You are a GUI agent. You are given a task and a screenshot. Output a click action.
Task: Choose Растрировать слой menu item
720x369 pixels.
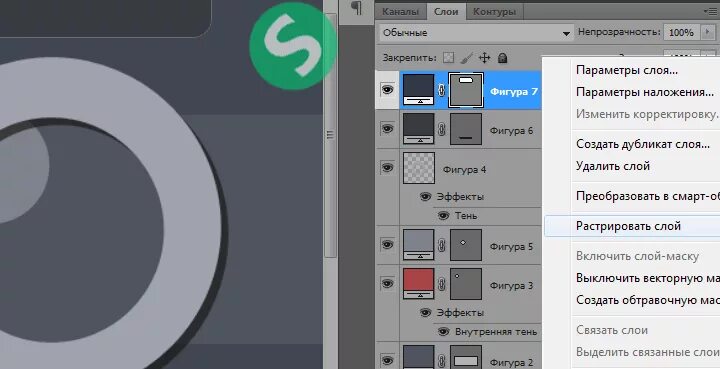tap(632, 226)
